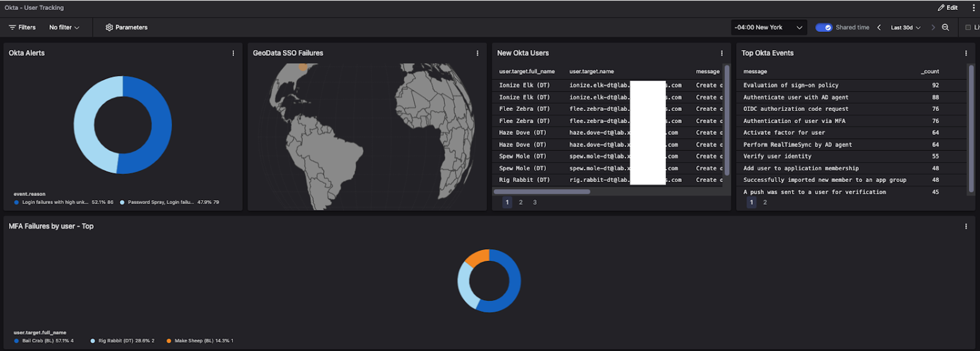
Task: Open New Okta Users panel options menu
Action: (x=722, y=53)
